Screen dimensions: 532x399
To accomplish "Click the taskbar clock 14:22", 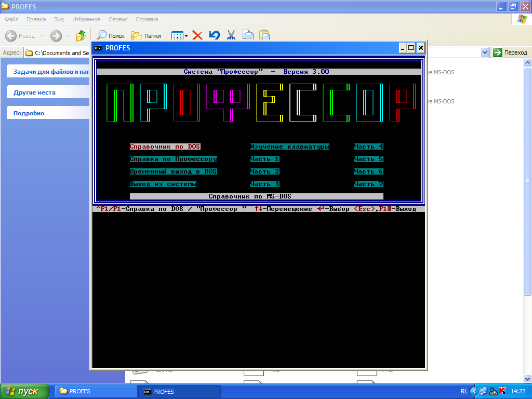I will click(518, 391).
